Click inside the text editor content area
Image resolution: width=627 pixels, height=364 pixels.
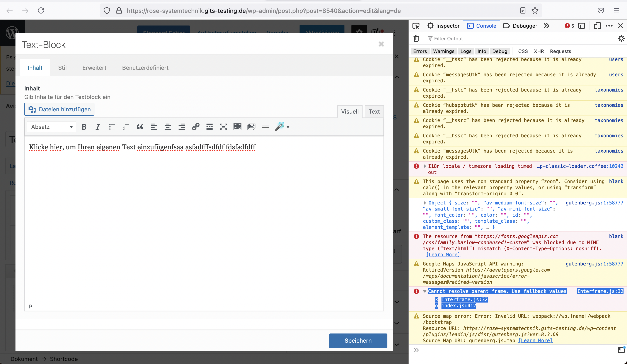coord(204,219)
